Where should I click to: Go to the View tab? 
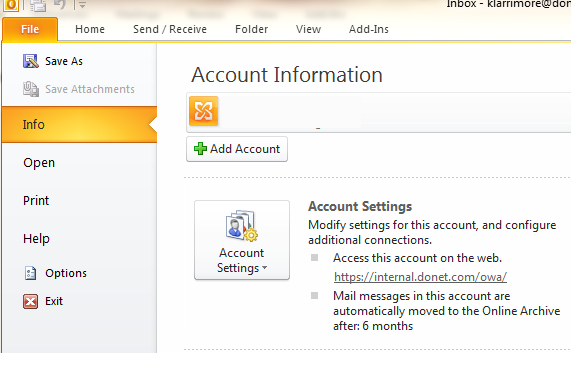tap(308, 29)
